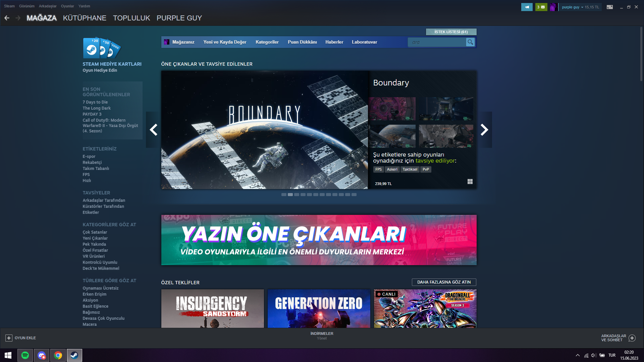Select the first carousel indicator dot
This screenshot has height=362, width=644.
(284, 195)
